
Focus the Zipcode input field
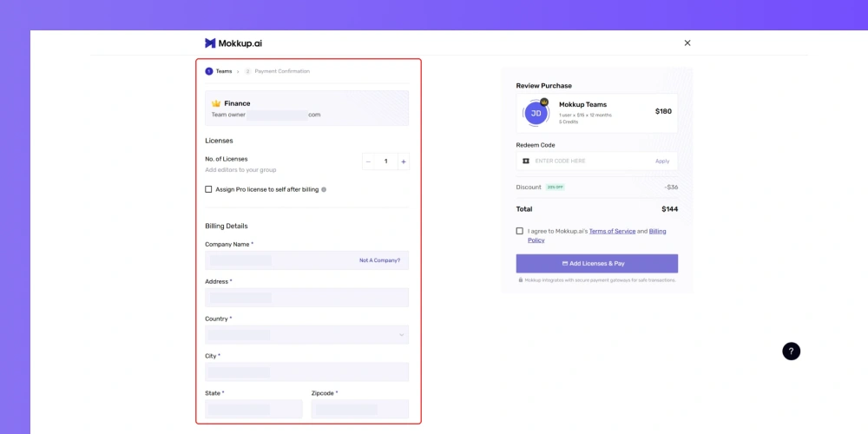tap(360, 409)
